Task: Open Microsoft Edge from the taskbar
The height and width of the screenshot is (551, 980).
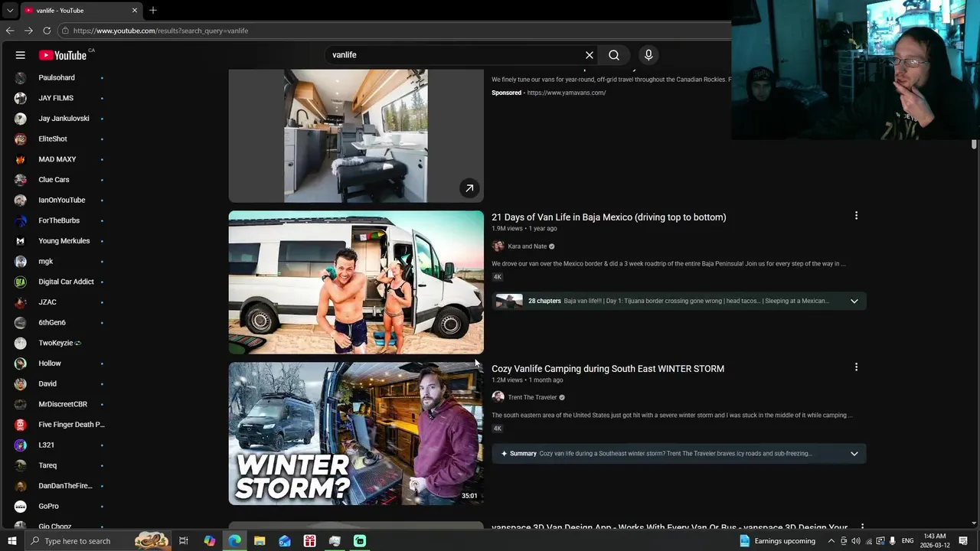Action: tap(234, 541)
